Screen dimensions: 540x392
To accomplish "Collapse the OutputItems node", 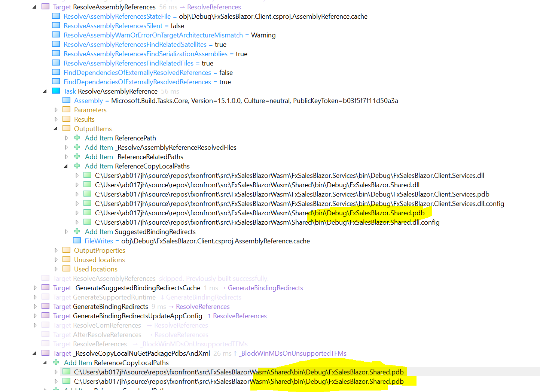I will pyautogui.click(x=55, y=128).
